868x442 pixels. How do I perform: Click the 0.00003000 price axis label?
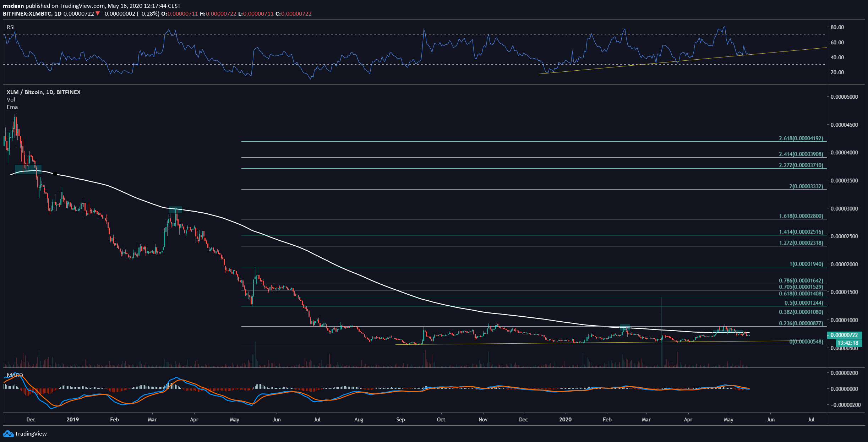844,208
